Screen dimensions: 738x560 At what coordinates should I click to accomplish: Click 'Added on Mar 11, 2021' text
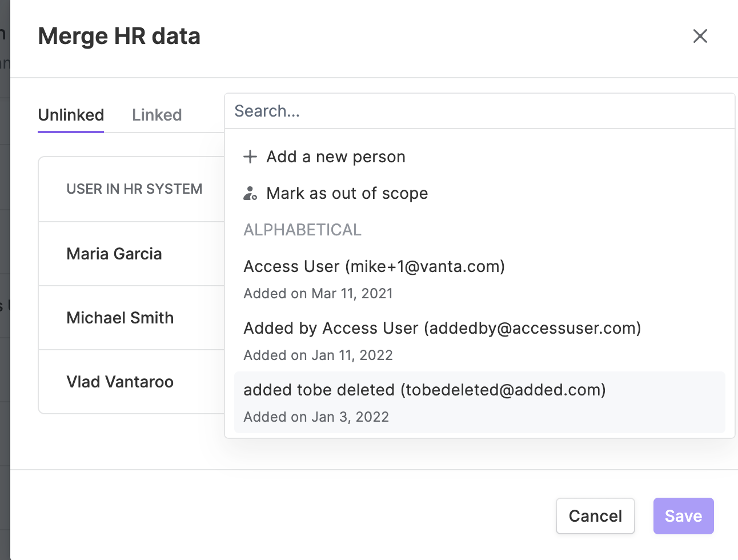pos(318,294)
